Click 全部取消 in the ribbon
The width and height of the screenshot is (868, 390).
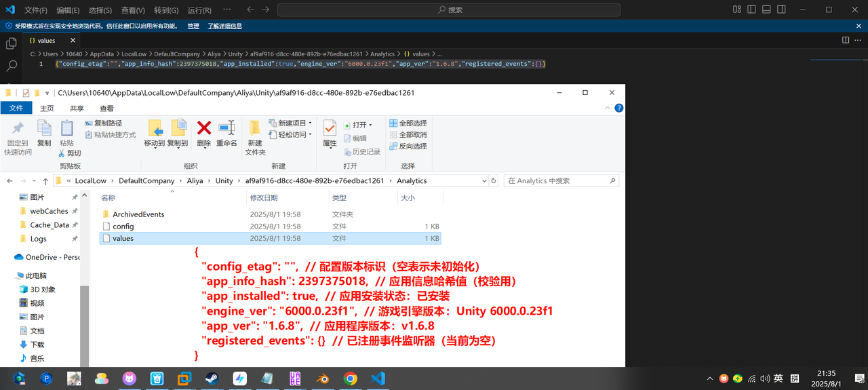(x=408, y=134)
